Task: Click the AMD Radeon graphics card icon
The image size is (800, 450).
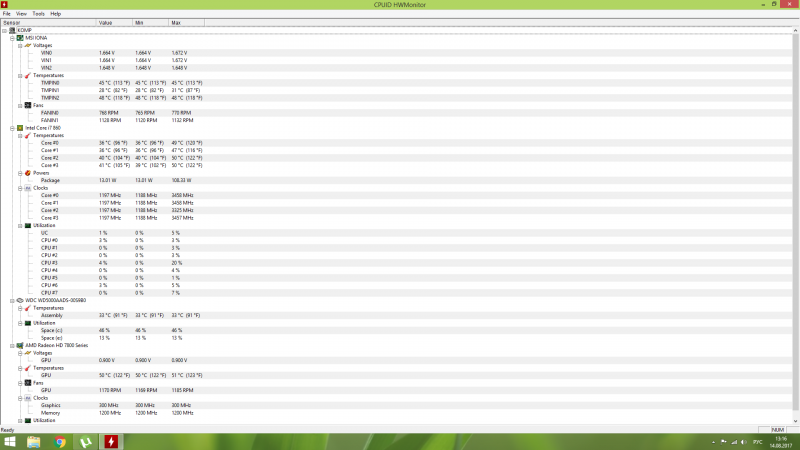Action: pos(20,345)
